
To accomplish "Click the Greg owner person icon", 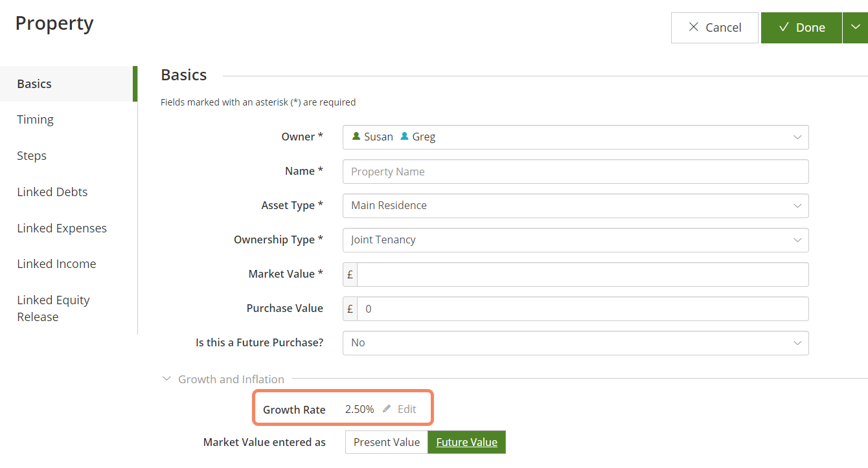I will 404,137.
